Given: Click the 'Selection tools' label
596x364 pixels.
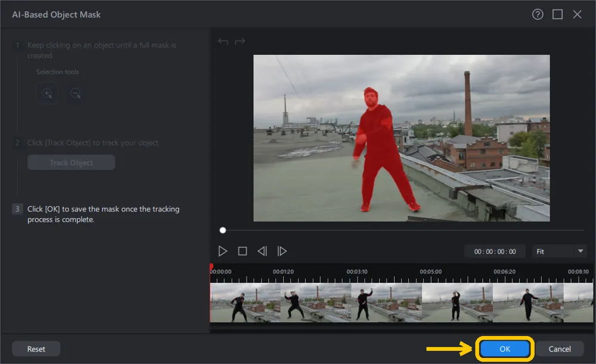Looking at the screenshot, I should pos(57,72).
